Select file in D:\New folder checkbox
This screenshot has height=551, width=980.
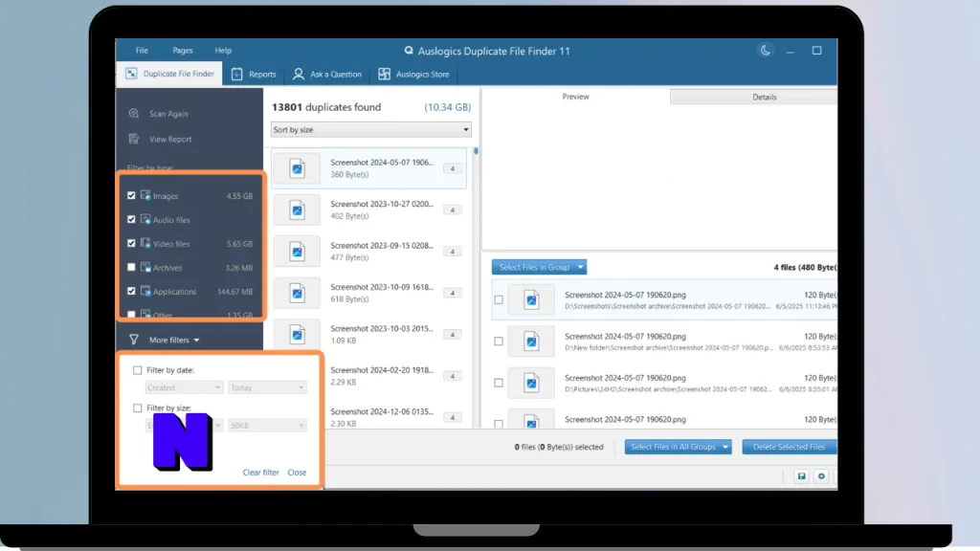pos(498,342)
